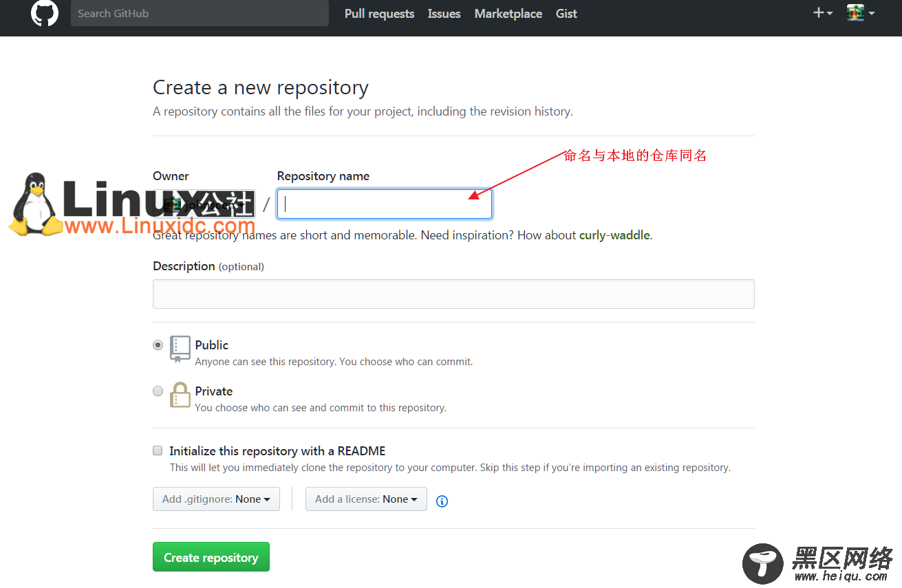Select the Private radio button
Viewport: 902px width, 588px height.
coord(158,391)
